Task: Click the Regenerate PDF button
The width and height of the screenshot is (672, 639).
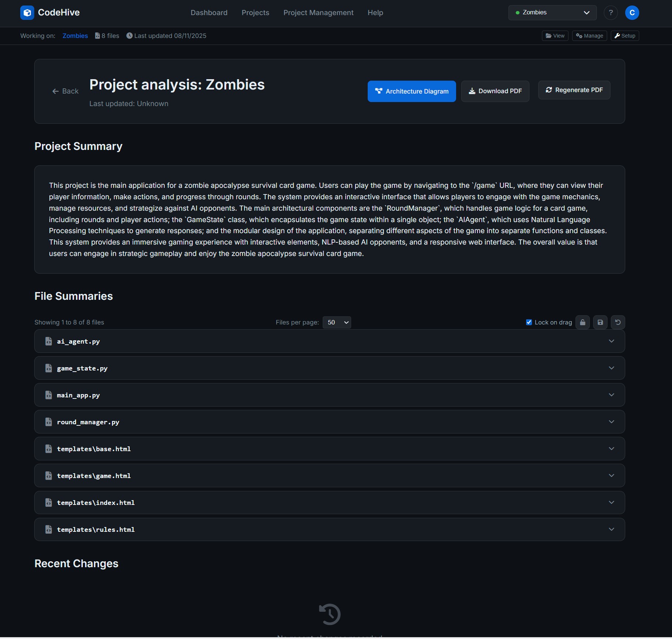Action: coord(574,90)
